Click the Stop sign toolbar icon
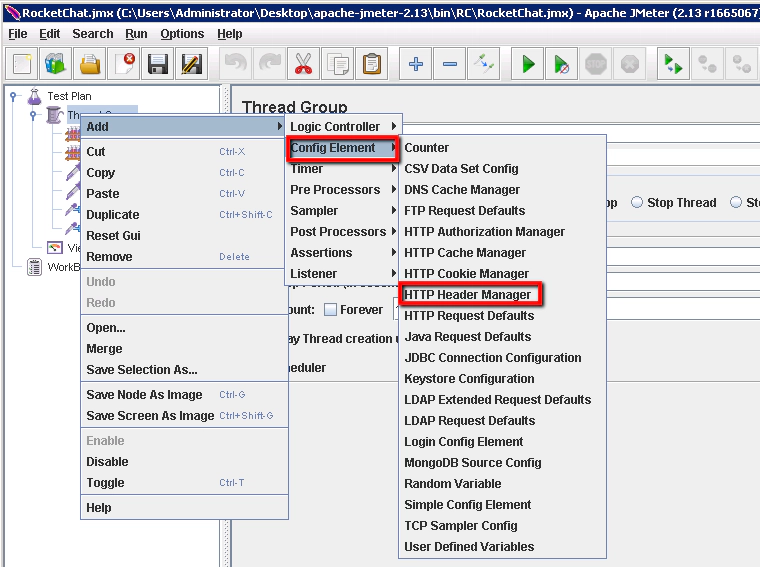The width and height of the screenshot is (760, 567). click(596, 64)
